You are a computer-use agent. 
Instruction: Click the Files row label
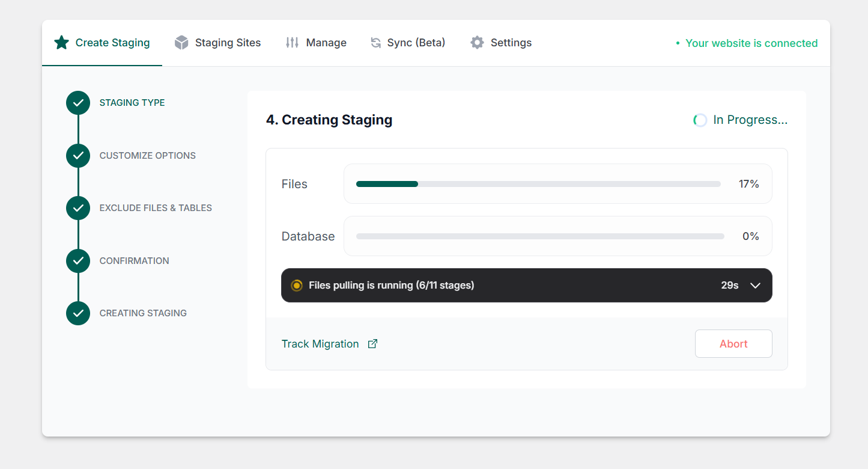click(294, 184)
